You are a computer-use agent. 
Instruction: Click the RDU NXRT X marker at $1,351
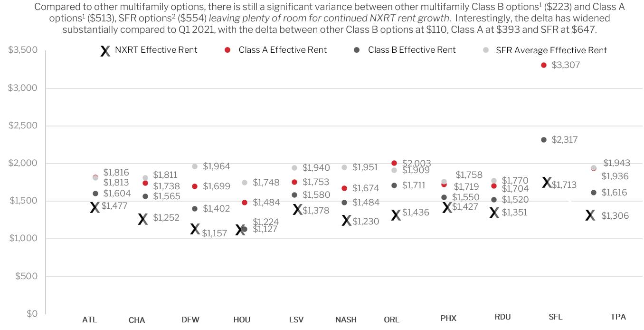coord(494,213)
